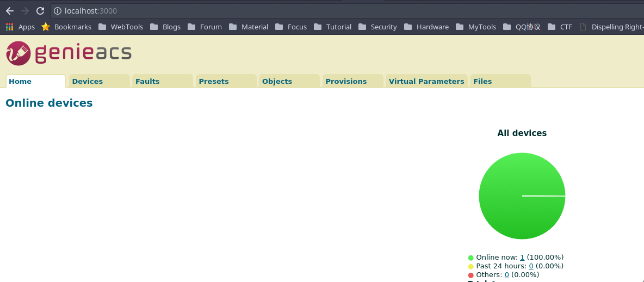Click the site info icon in address bar
The image size is (644, 282).
click(x=58, y=11)
